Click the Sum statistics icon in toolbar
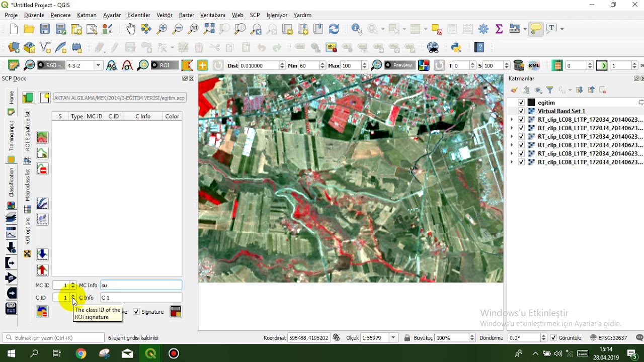644x362 pixels. click(x=499, y=29)
